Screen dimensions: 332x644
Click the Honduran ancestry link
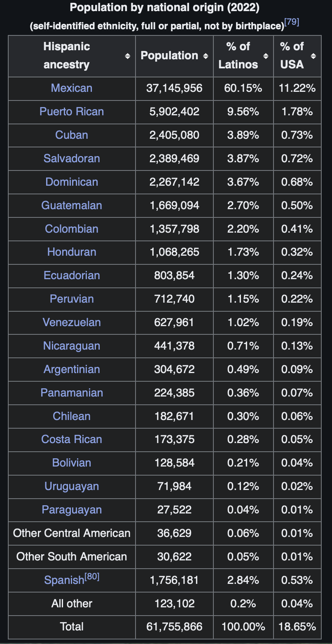(72, 252)
